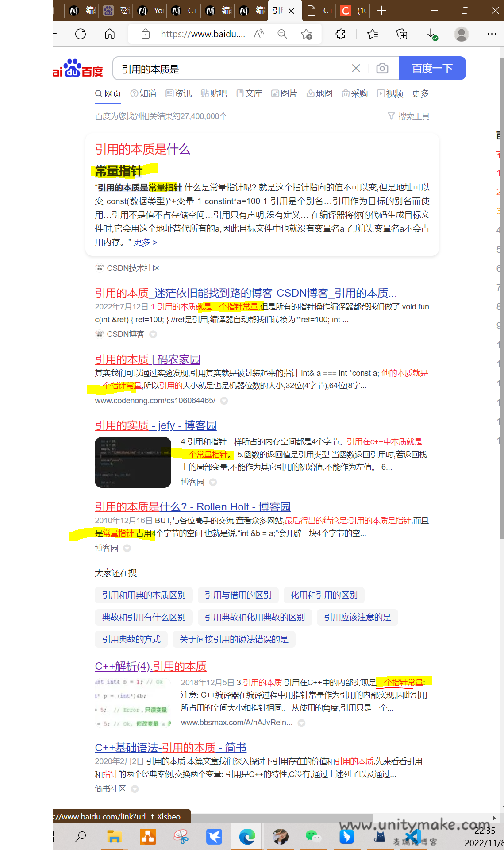Click the search input field with 引用的本质是
This screenshot has width=504, height=850.
pos(230,69)
